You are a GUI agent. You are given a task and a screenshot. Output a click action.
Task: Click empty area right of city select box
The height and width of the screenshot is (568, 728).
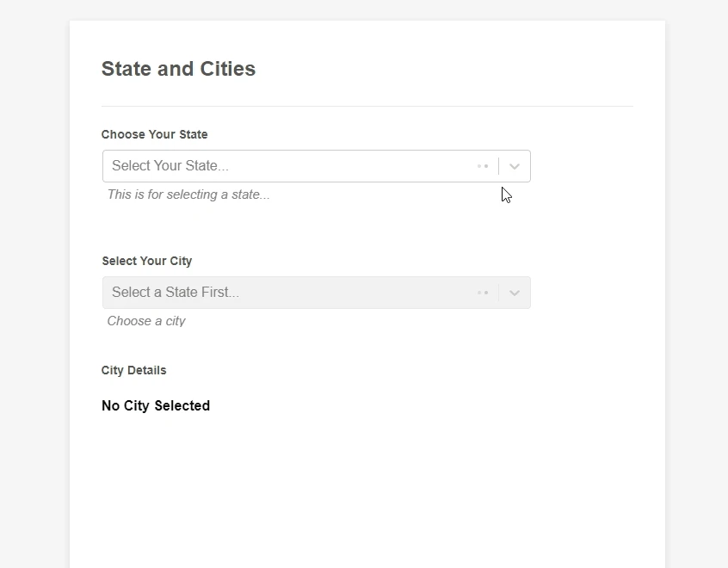(585, 293)
